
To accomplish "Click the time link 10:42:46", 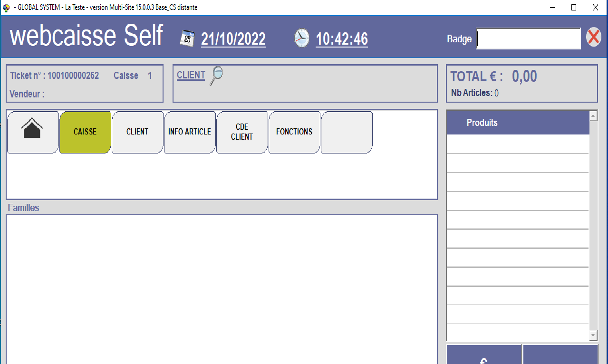I will [x=341, y=39].
